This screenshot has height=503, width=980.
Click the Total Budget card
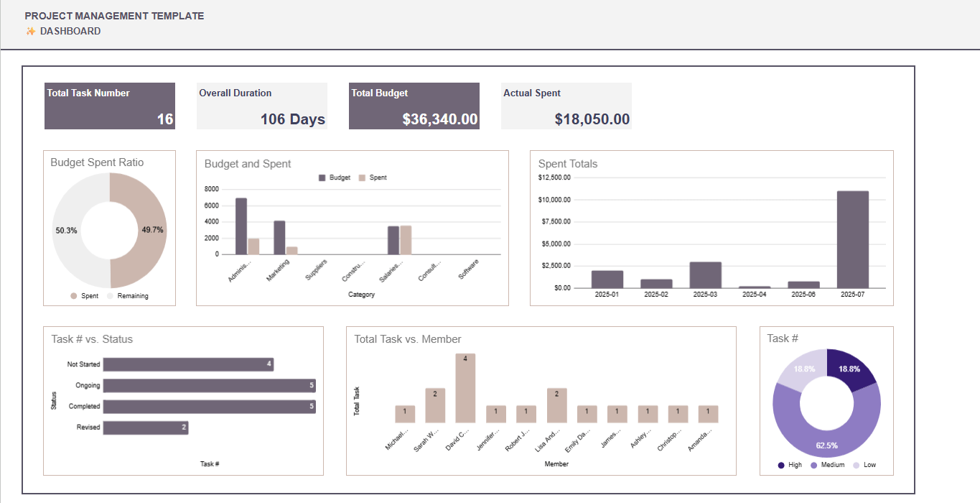[x=414, y=106]
